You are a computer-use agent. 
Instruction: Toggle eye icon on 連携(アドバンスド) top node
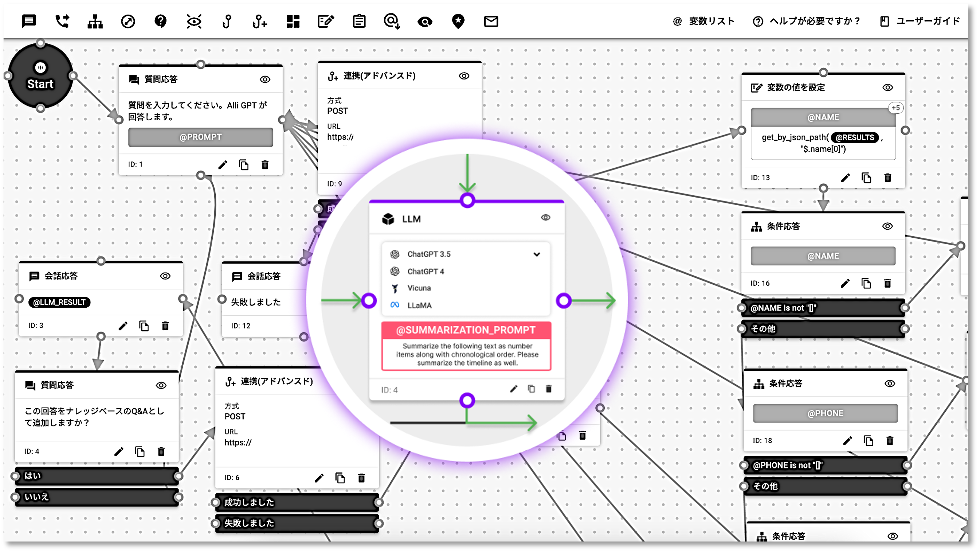pyautogui.click(x=464, y=76)
